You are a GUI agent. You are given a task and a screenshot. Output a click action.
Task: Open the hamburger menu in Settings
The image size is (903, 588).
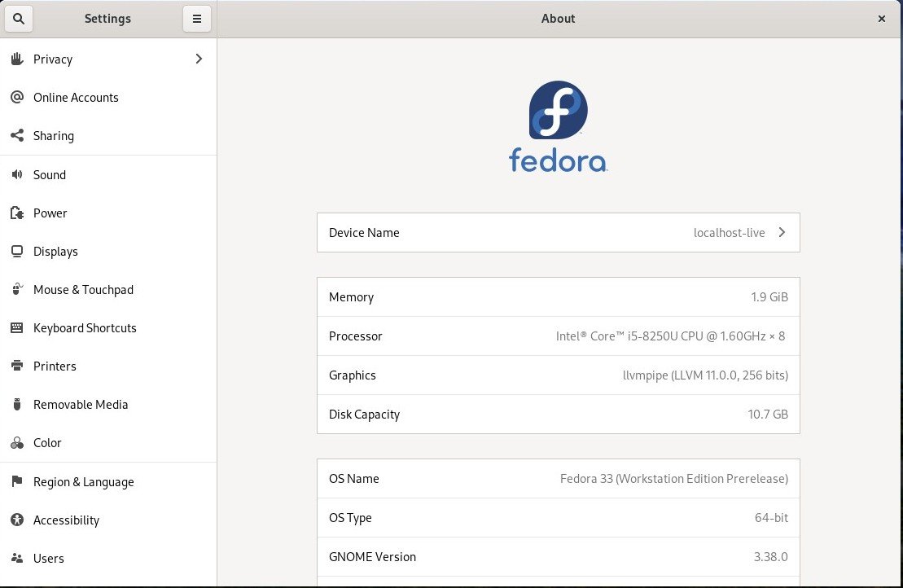(196, 18)
